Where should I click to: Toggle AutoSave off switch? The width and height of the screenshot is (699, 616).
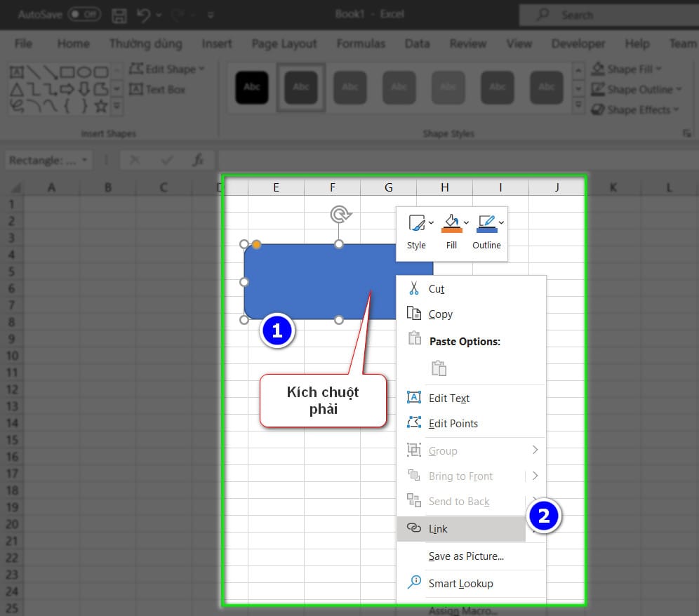(x=84, y=14)
